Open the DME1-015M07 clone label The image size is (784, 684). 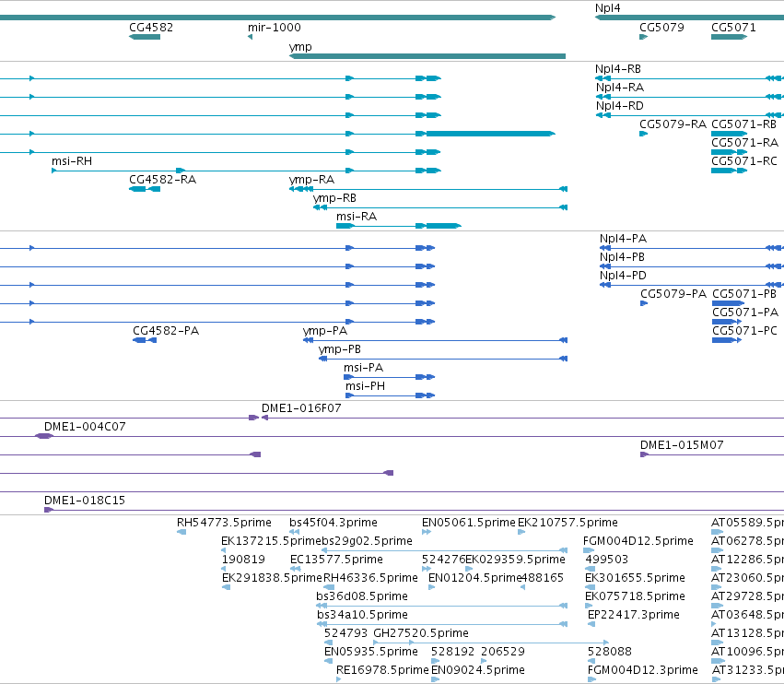pos(682,445)
